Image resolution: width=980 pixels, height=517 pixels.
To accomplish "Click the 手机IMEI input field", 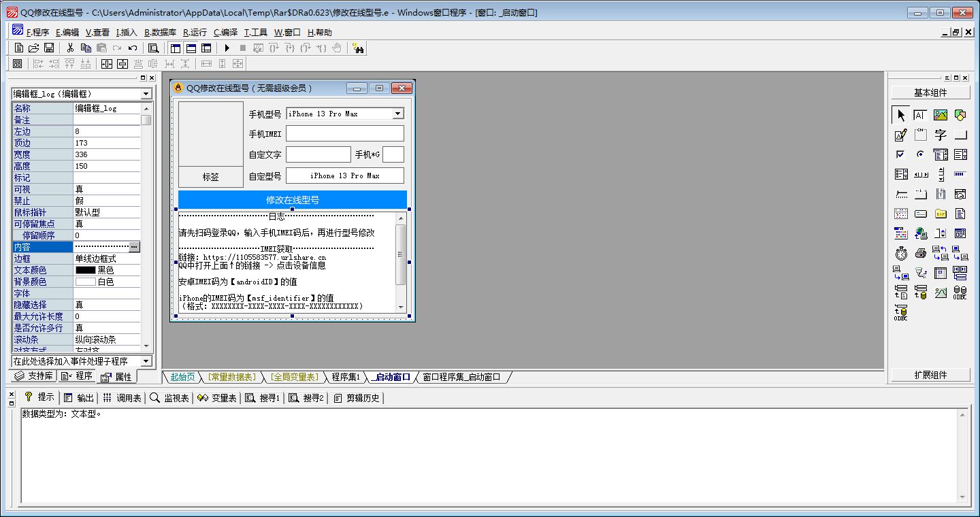I will [x=344, y=134].
